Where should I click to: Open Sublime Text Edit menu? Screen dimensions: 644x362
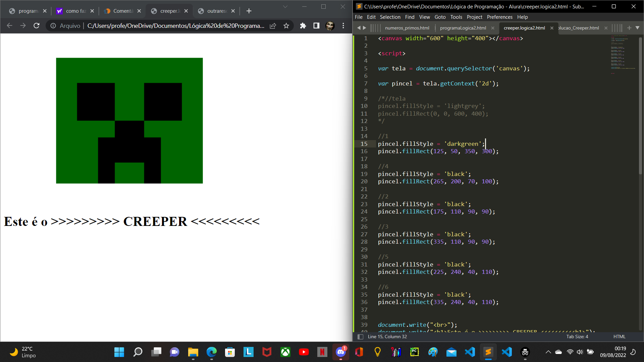pyautogui.click(x=371, y=17)
